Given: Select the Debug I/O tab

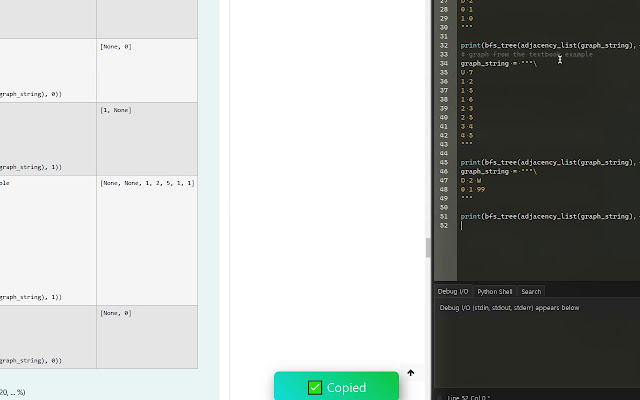Looking at the screenshot, I should 453,292.
